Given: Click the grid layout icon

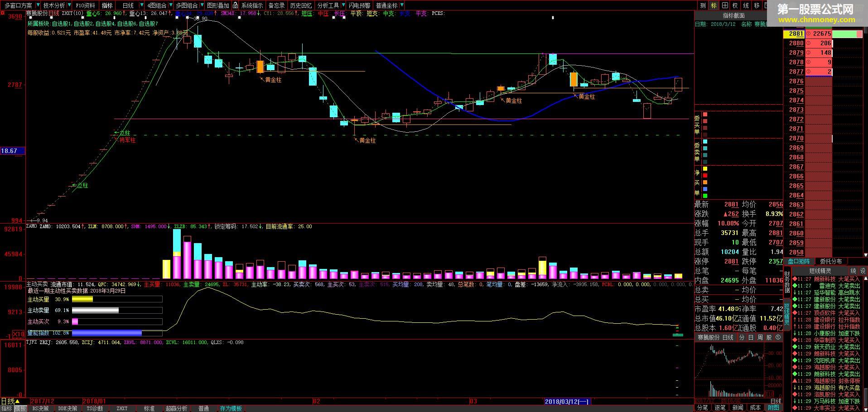Looking at the screenshot, I should point(725,5).
